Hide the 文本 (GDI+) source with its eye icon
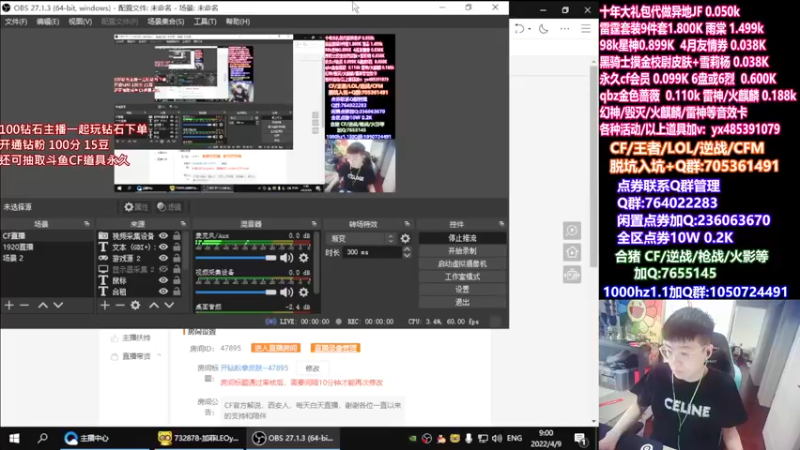This screenshot has width=800, height=450. [x=163, y=247]
